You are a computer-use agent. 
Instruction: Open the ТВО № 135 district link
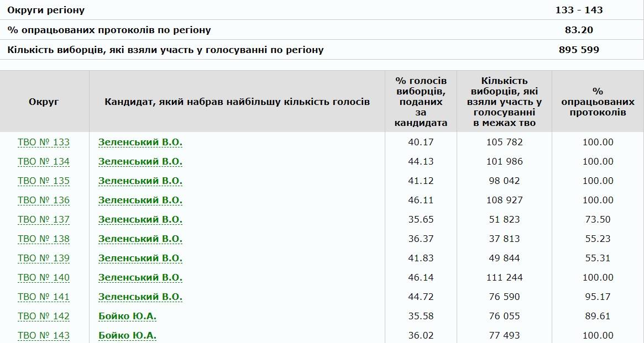pyautogui.click(x=44, y=181)
